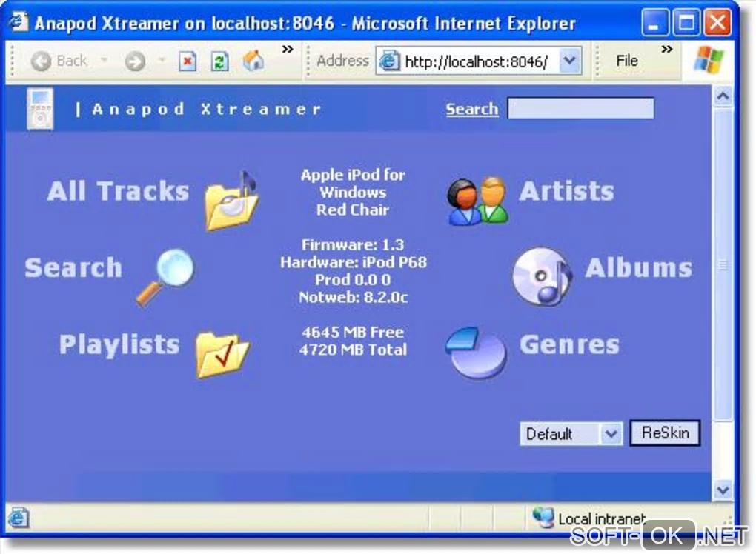Stop page loading with red X icon
This screenshot has width=756, height=554.
point(188,61)
